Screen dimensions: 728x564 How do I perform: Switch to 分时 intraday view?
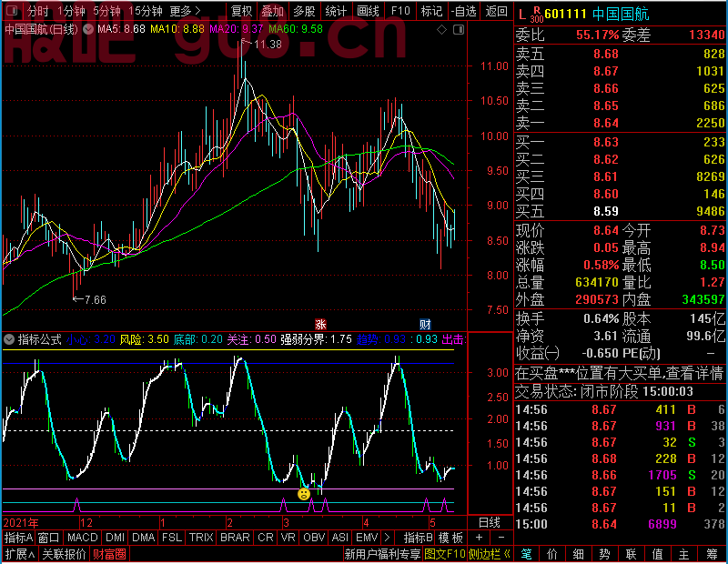[x=37, y=11]
